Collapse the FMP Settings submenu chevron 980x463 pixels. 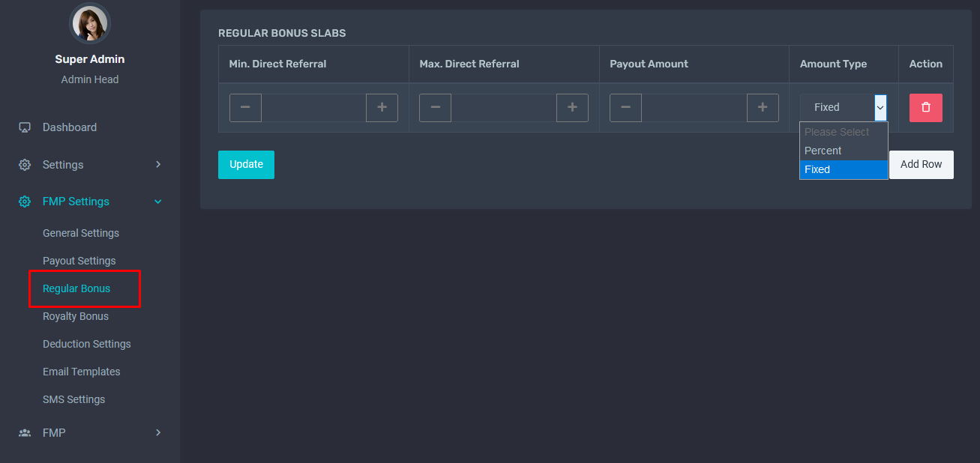click(x=157, y=202)
